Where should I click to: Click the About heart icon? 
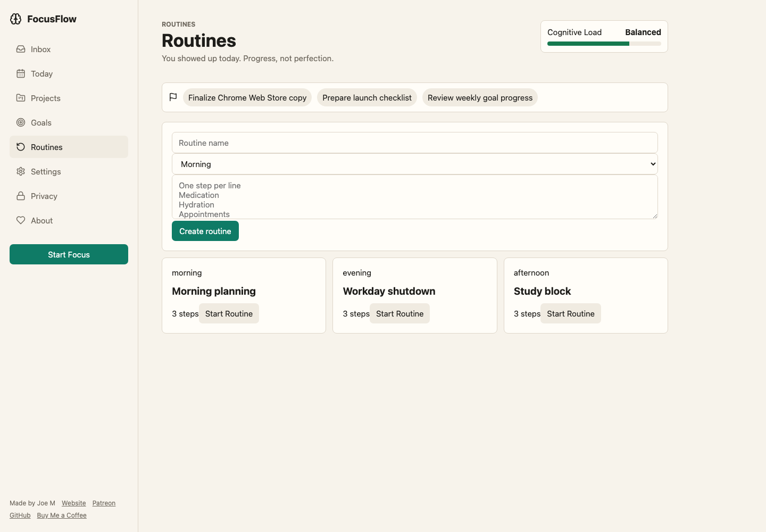(21, 220)
